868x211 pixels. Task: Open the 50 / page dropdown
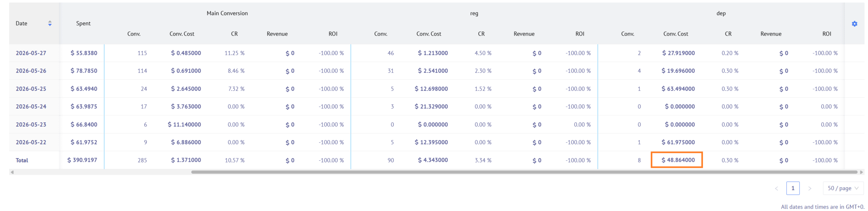point(843,188)
